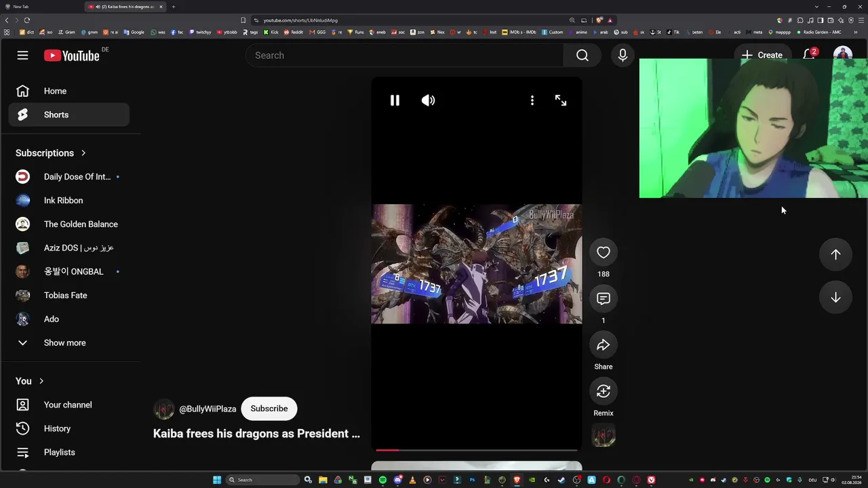This screenshot has height=488, width=868.
Task: Open the Reddit bookmark
Action: pyautogui.click(x=294, y=32)
